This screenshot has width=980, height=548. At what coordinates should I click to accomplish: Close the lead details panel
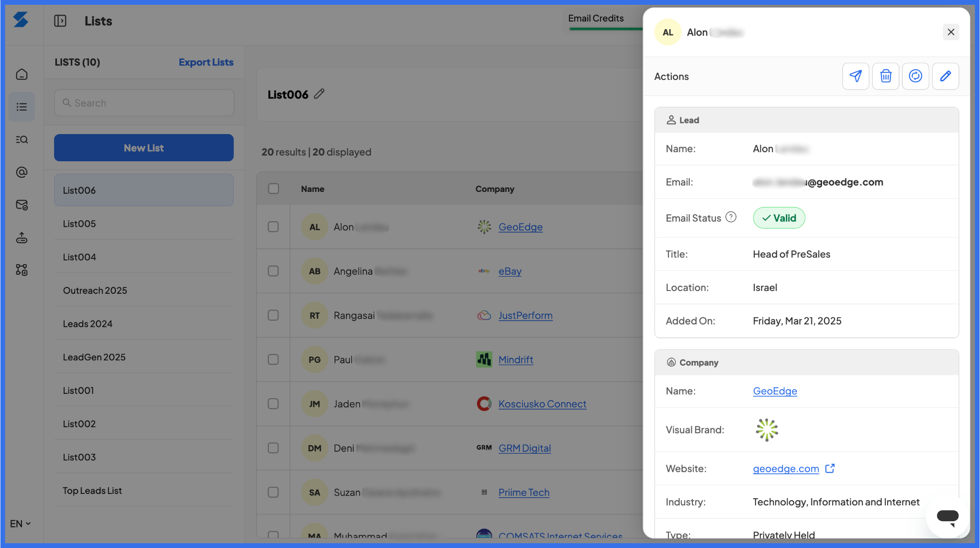click(951, 32)
